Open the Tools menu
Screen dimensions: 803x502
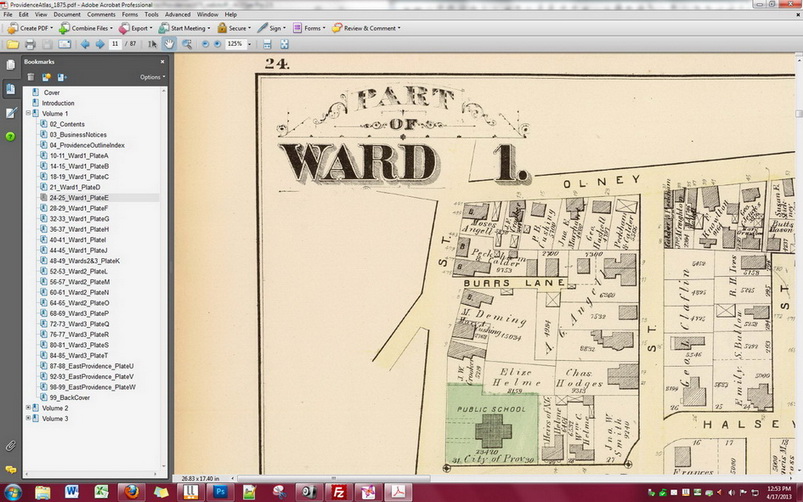[151, 14]
